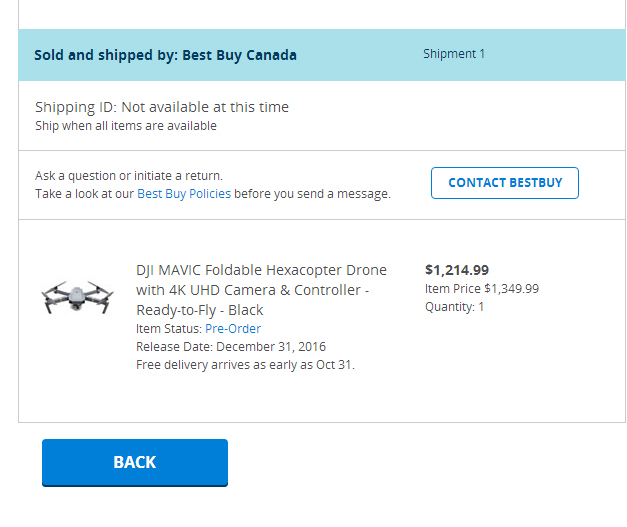Click the Quantity: 1 text
627x527 pixels.
(454, 307)
